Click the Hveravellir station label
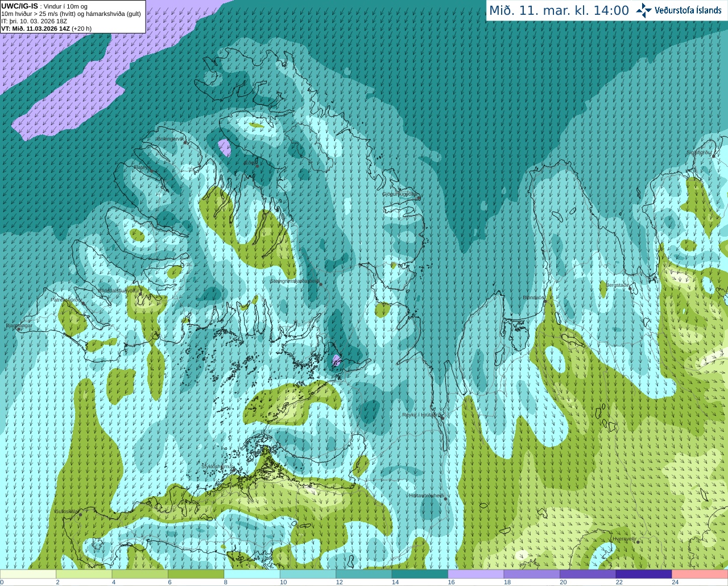The width and height of the screenshot is (728, 586). [x=624, y=538]
